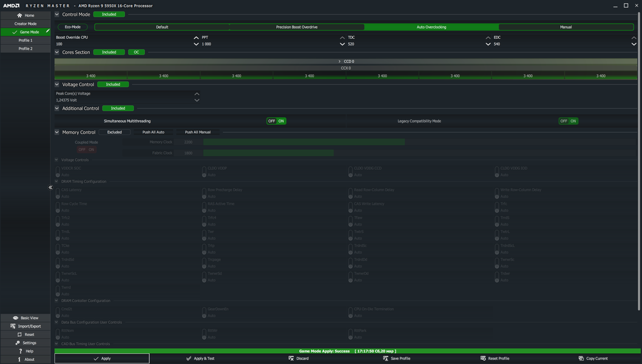The height and width of the screenshot is (364, 642).
Task: Open Import/Export in the sidebar
Action: point(25,326)
